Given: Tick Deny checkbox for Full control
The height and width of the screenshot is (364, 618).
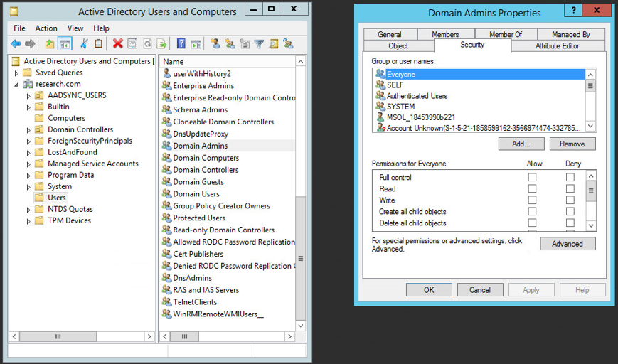Looking at the screenshot, I should tap(570, 177).
